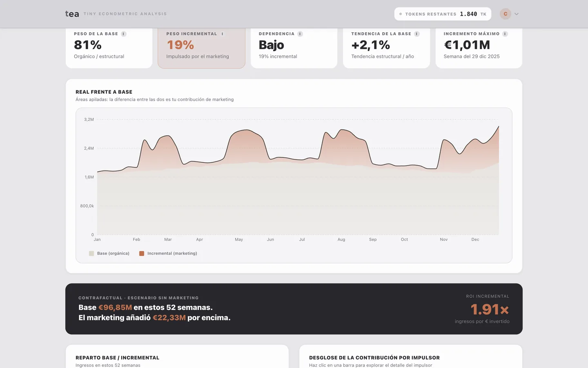588x368 pixels.
Task: Select the Peso incremental 19% card
Action: [x=201, y=47]
